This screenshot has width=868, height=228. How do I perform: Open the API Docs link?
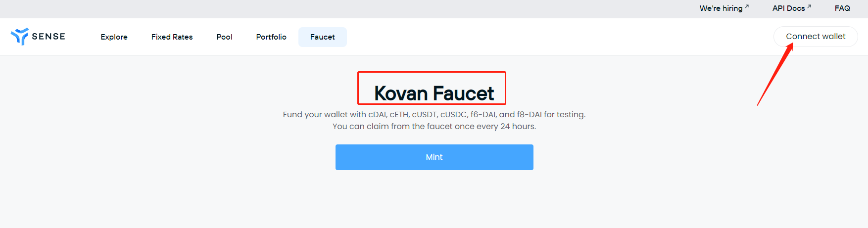[788, 8]
